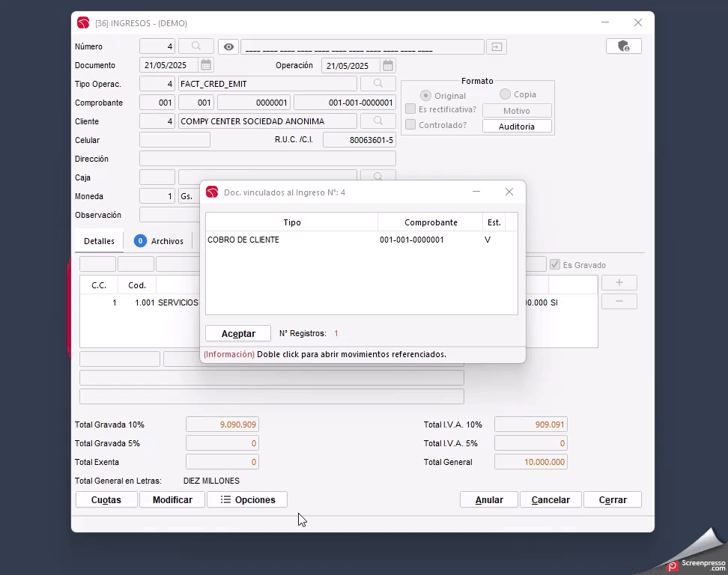Click Aceptar in the linked documents dialog
The image size is (728, 575).
[238, 334]
